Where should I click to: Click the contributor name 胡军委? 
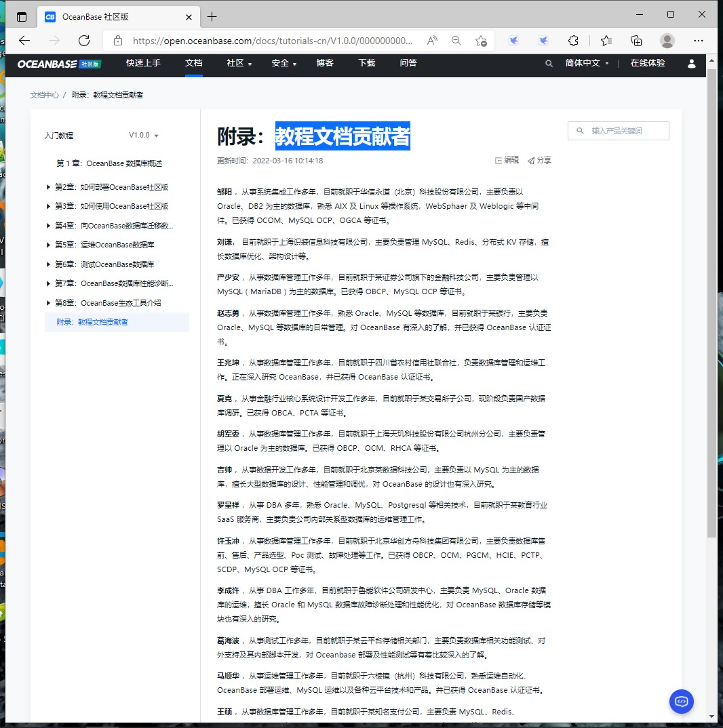[x=228, y=434]
